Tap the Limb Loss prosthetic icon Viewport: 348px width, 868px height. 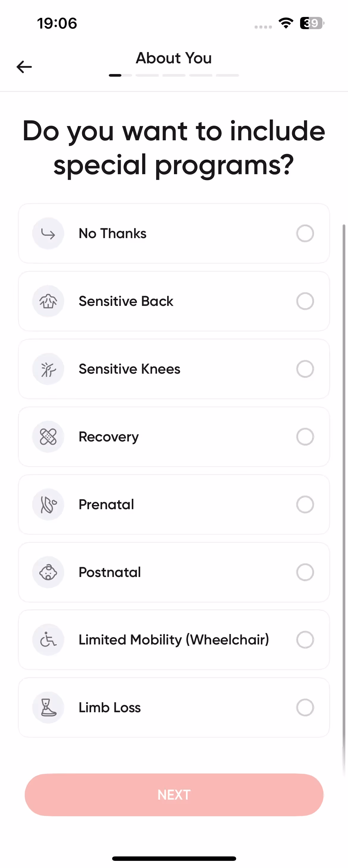48,707
